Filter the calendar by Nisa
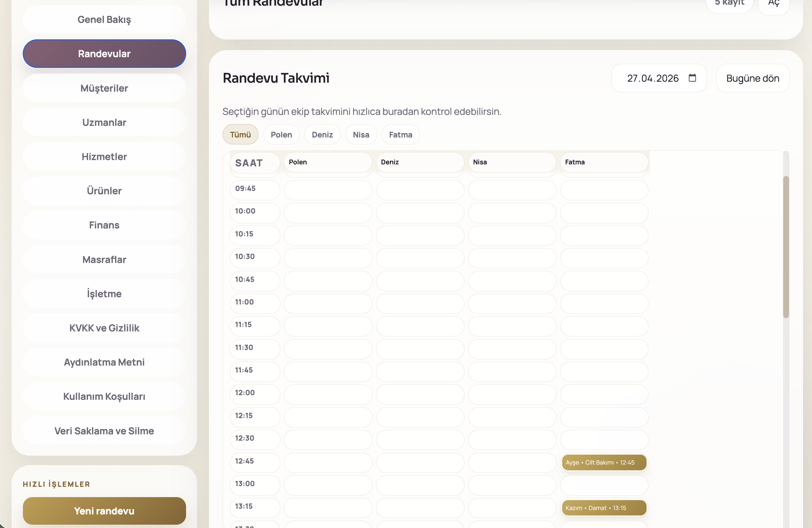Screen dimensions: 812x528 (361, 134)
